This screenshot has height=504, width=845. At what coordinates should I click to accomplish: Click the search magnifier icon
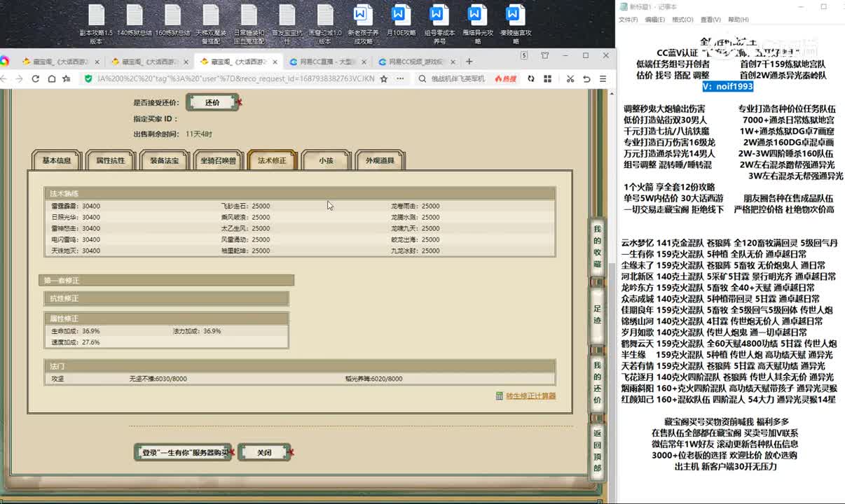point(423,79)
